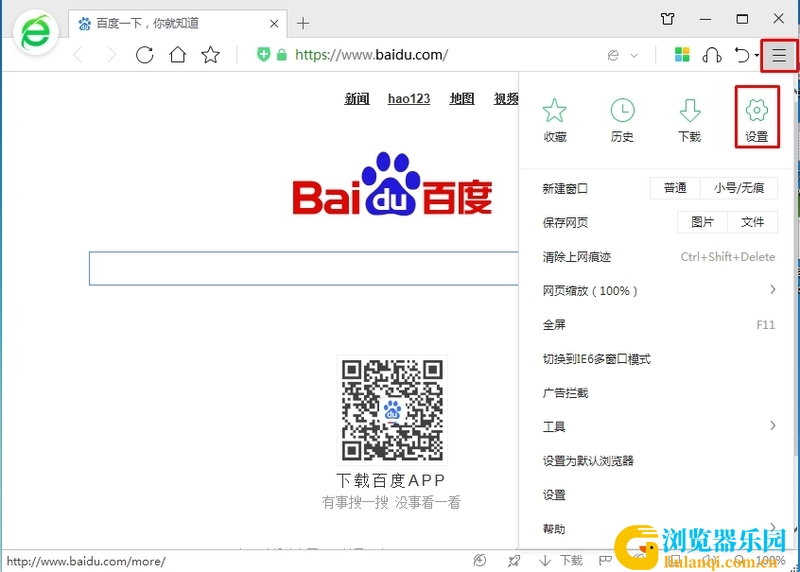Click the pin icon in status bar
This screenshot has height=572, width=800.
click(514, 561)
